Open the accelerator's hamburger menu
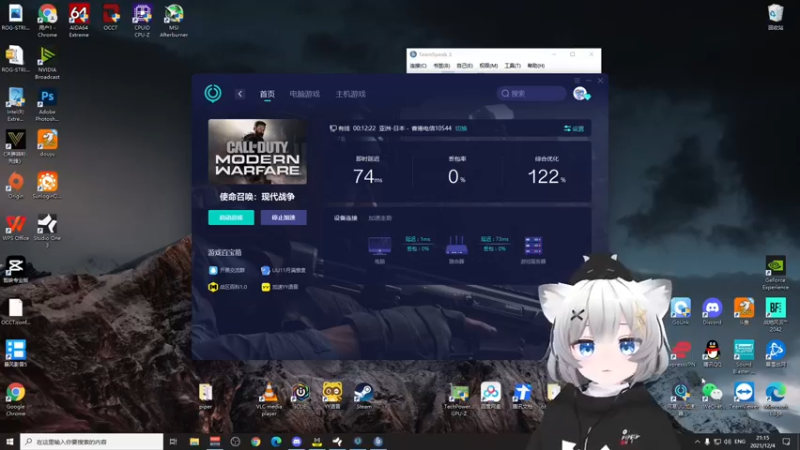 (577, 81)
